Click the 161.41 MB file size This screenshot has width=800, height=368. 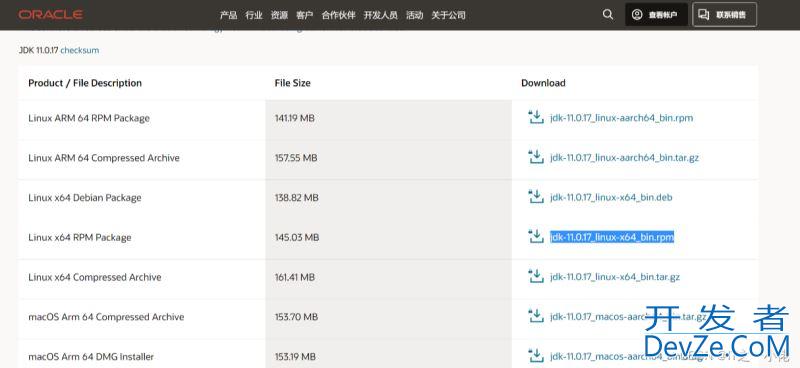tap(294, 278)
